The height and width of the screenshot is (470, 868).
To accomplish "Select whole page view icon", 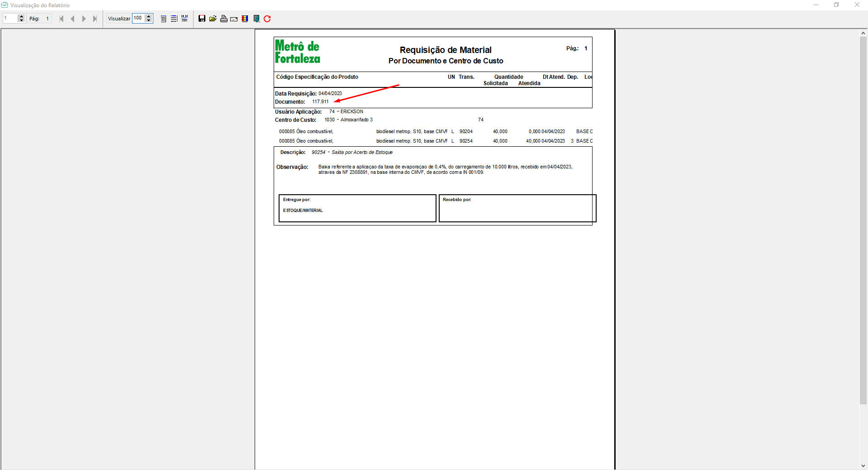I will click(x=163, y=19).
